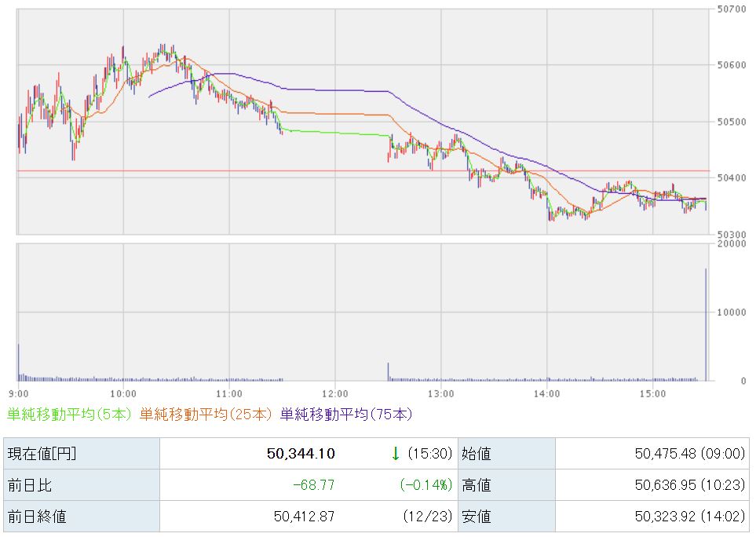This screenshot has height=537, width=756.
Task: Click the red previous-close horizontal line
Action: [236, 170]
